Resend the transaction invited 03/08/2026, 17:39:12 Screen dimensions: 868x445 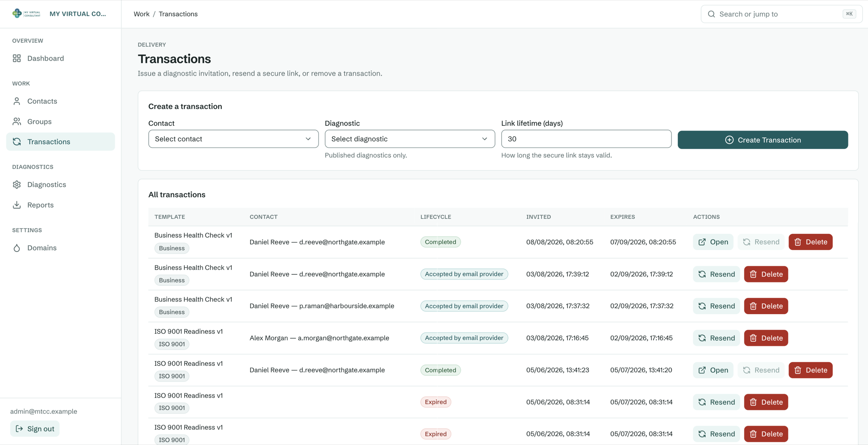click(716, 274)
